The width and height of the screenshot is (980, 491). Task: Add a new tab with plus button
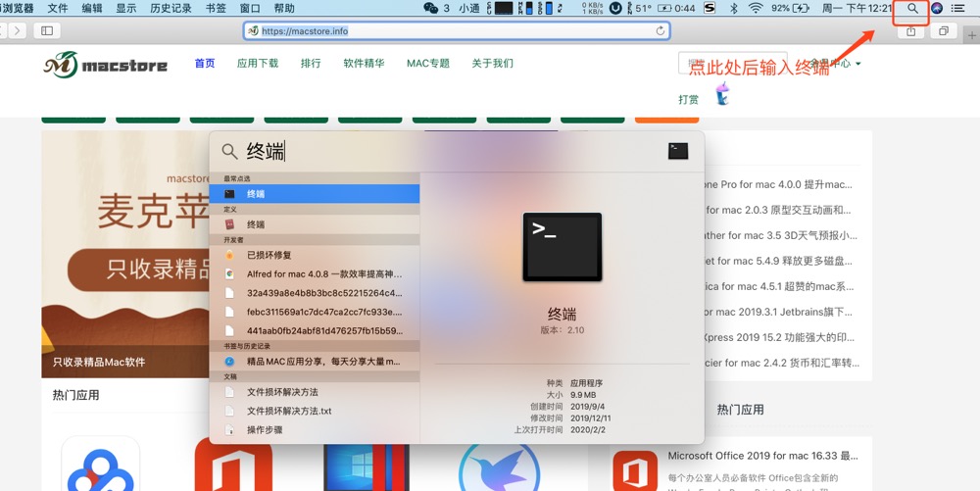(x=972, y=35)
